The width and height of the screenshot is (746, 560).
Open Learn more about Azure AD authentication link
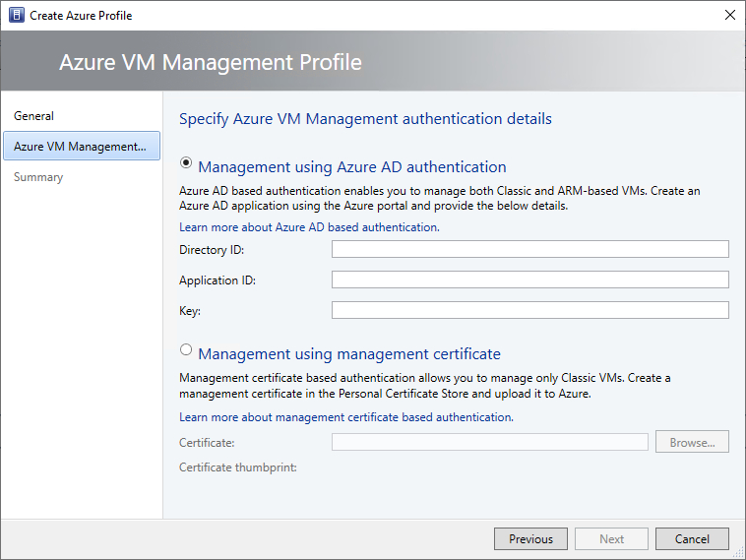[309, 227]
